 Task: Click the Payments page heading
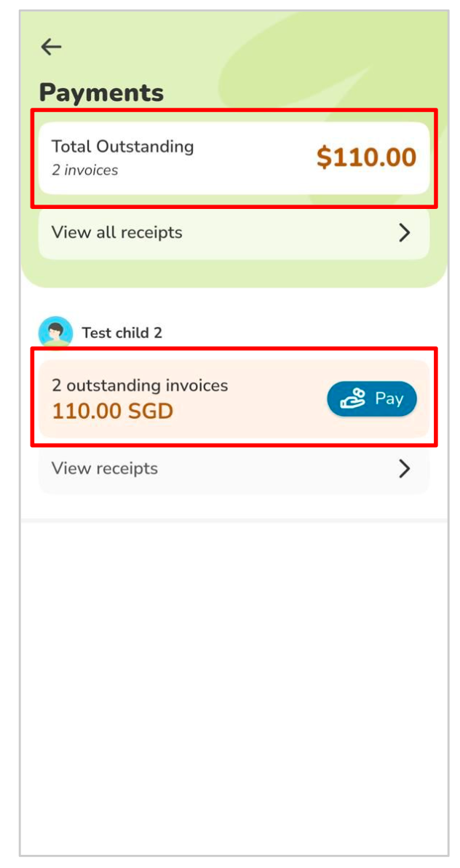tap(101, 92)
